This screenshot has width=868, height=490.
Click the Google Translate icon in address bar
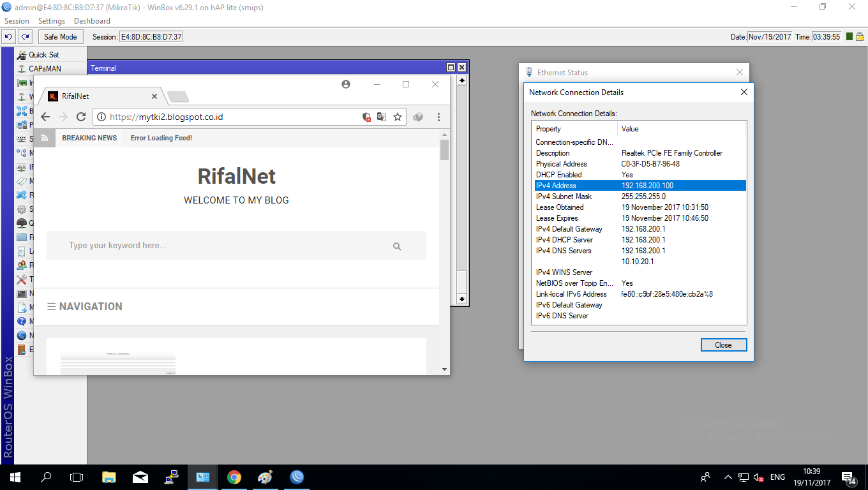click(382, 117)
